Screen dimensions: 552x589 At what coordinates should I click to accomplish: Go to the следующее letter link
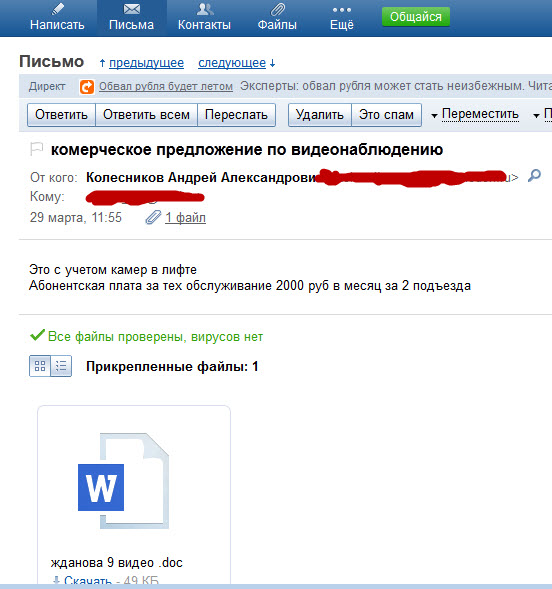(232, 63)
